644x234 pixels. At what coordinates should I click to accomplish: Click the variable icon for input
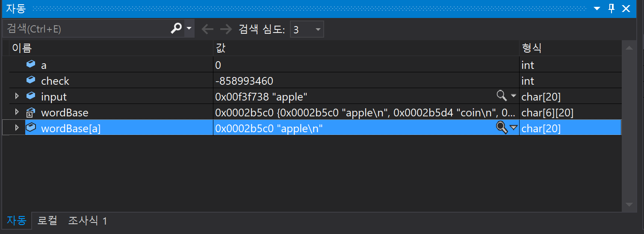(x=31, y=96)
